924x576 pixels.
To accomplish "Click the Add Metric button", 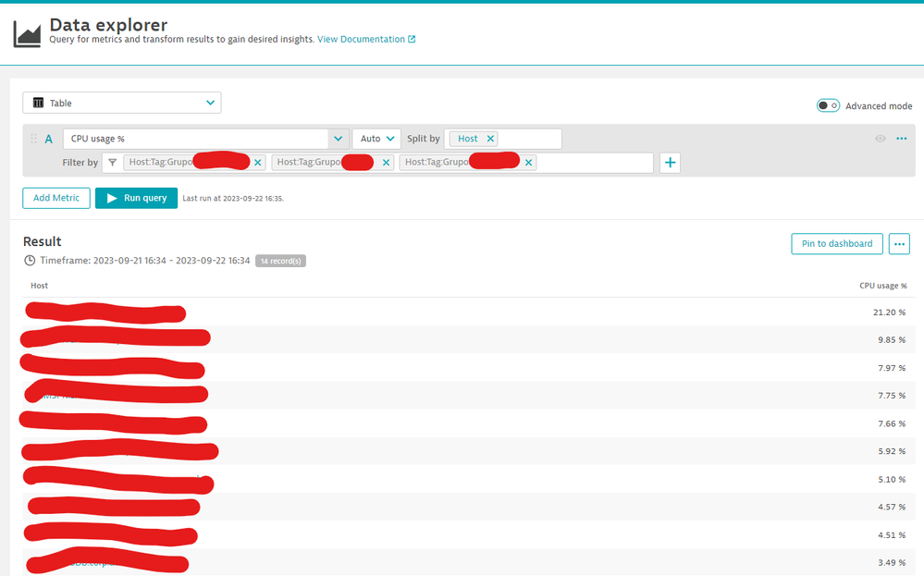I will [x=56, y=198].
